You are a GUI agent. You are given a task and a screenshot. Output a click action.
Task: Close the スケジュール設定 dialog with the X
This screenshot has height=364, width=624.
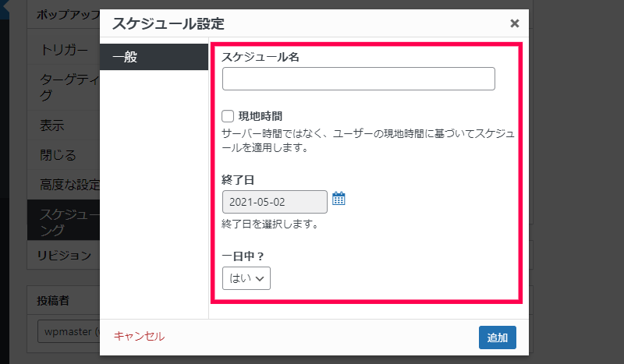[515, 23]
